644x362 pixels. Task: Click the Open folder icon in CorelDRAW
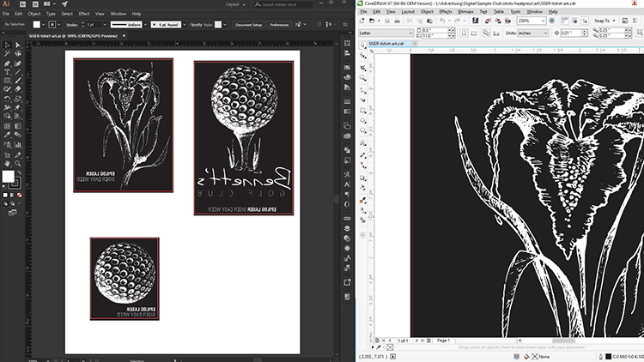(x=372, y=21)
